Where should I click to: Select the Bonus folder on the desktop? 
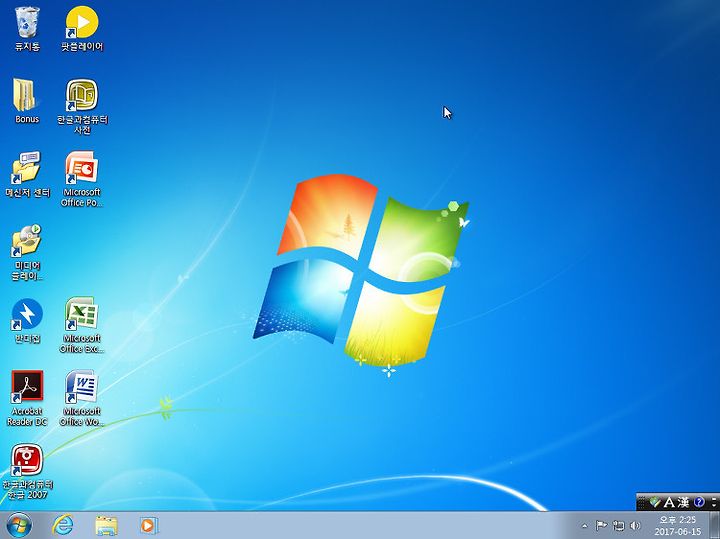point(27,101)
